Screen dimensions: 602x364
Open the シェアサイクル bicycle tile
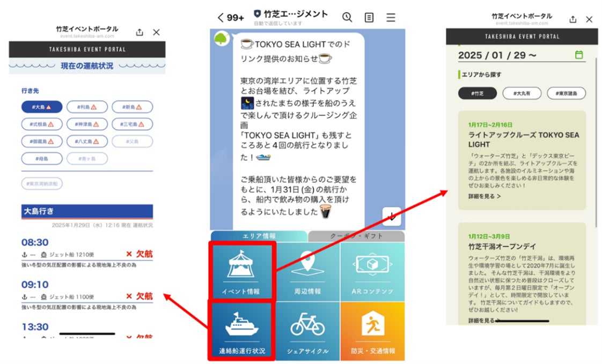click(x=307, y=331)
